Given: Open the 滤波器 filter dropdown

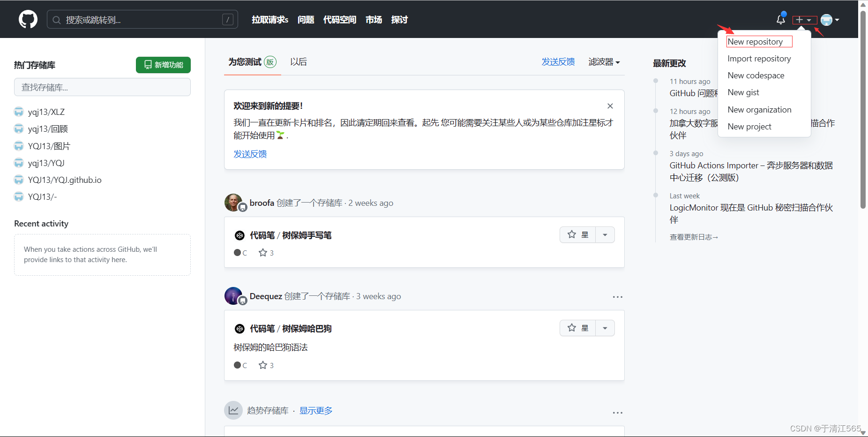Looking at the screenshot, I should pos(604,62).
